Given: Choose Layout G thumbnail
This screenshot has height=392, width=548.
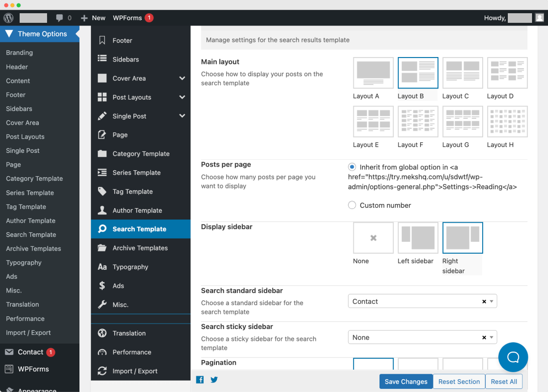Looking at the screenshot, I should click(463, 121).
